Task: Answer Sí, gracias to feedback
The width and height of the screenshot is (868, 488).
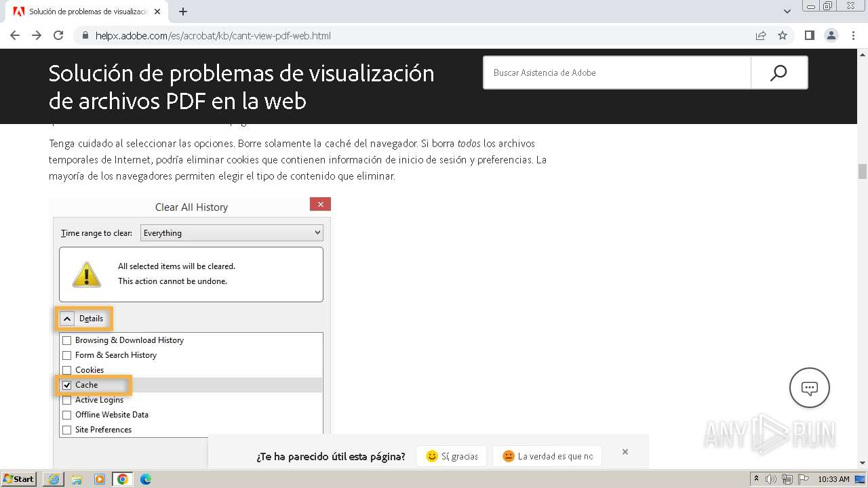Action: [452, 456]
